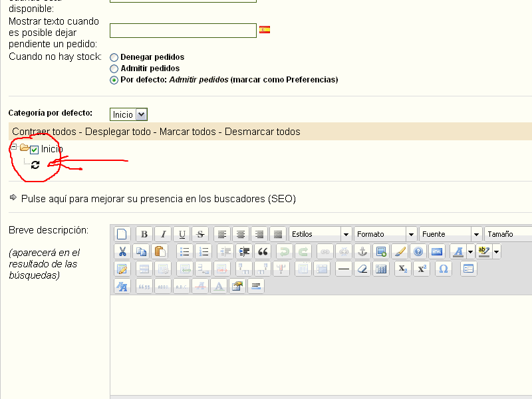Click the Marcar todos link
This screenshot has width=532, height=399.
pyautogui.click(x=188, y=132)
